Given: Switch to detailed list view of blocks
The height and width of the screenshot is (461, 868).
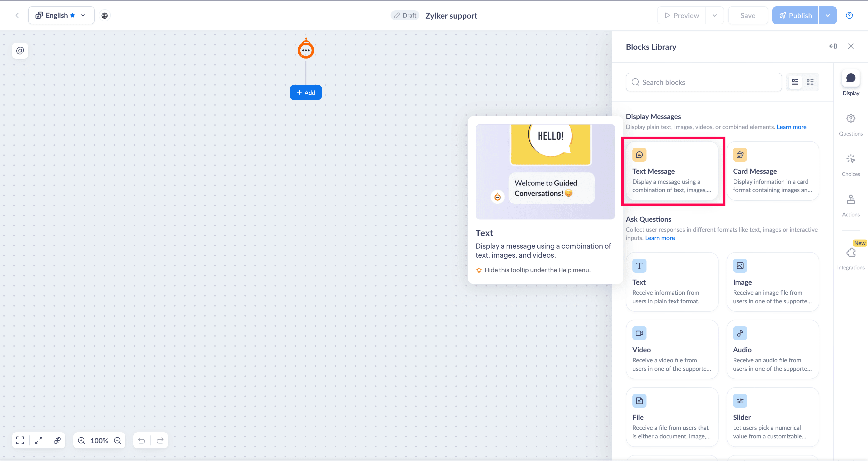Looking at the screenshot, I should click(x=795, y=82).
